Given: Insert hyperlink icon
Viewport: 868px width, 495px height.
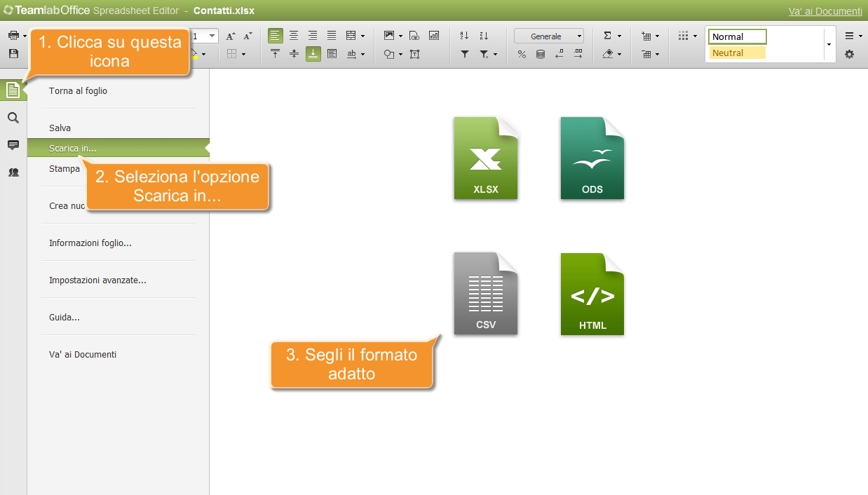Looking at the screenshot, I should click(414, 36).
